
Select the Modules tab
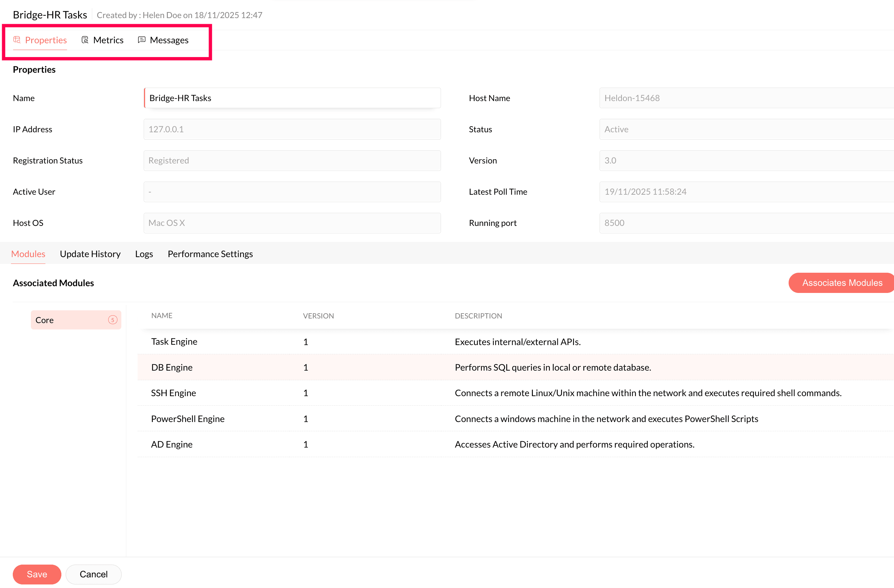(x=28, y=254)
